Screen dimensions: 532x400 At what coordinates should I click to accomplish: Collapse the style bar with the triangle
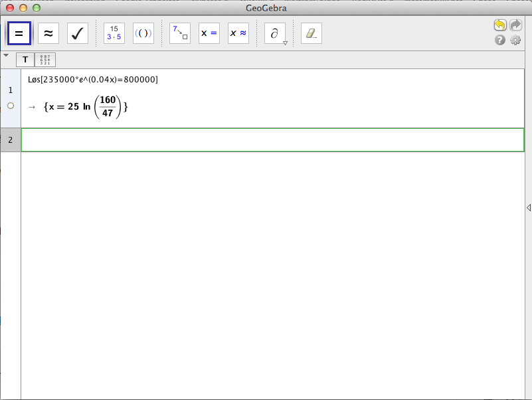pyautogui.click(x=6, y=55)
